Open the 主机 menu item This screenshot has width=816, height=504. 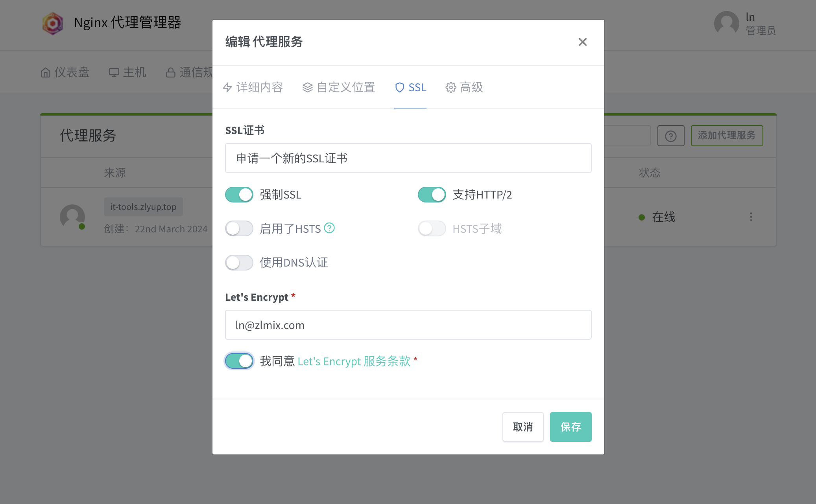click(127, 72)
